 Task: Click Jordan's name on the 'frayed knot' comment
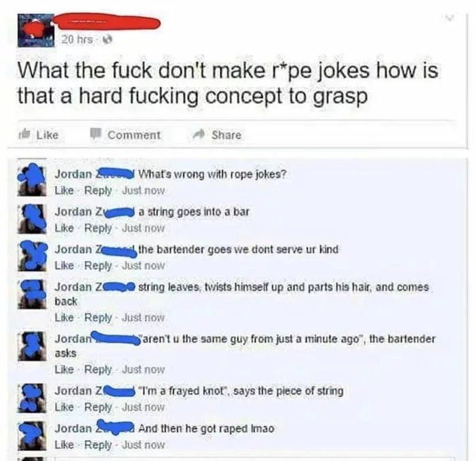(x=78, y=391)
